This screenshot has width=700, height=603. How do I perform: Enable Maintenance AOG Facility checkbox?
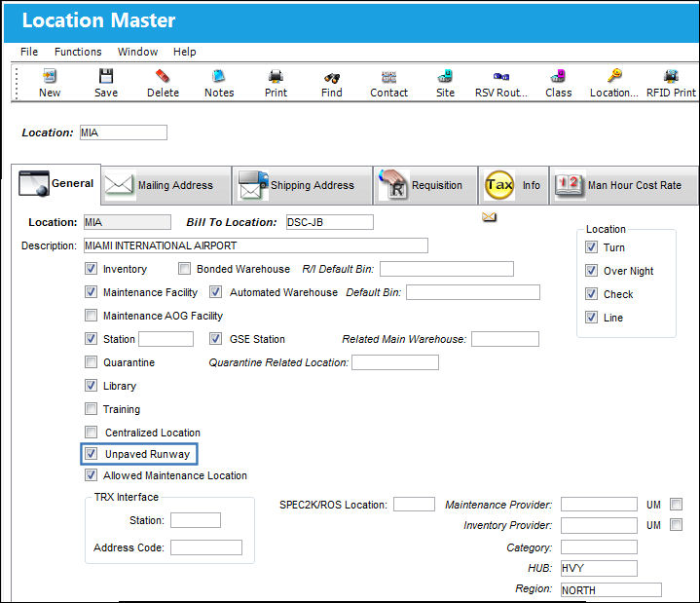point(91,315)
